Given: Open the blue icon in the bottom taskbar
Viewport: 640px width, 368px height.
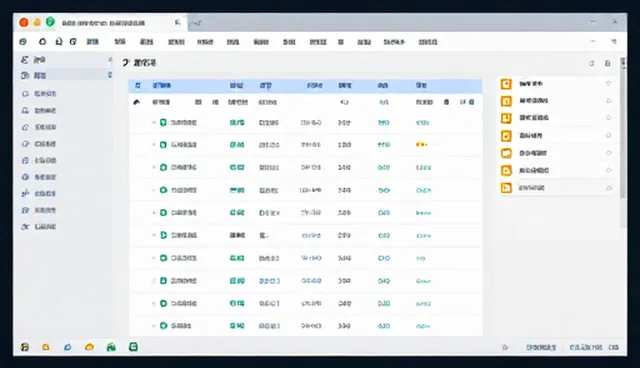Looking at the screenshot, I should [67, 347].
